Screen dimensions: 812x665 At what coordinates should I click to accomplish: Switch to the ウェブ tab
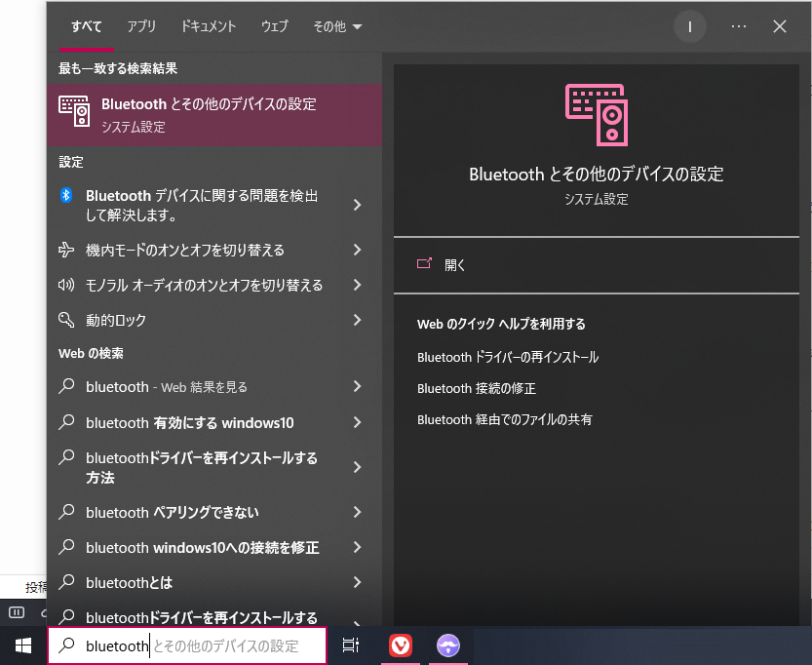275,26
